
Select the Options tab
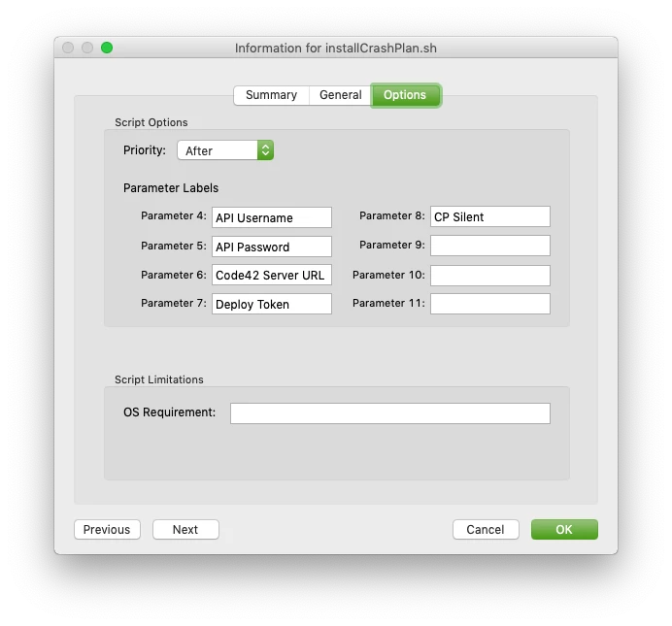point(405,95)
